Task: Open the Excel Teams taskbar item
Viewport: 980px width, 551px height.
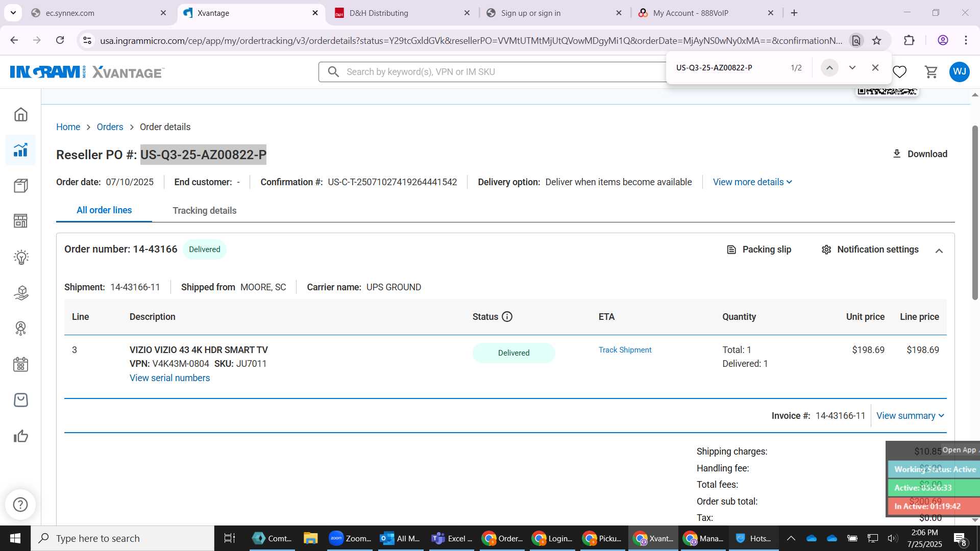Action: [452, 538]
